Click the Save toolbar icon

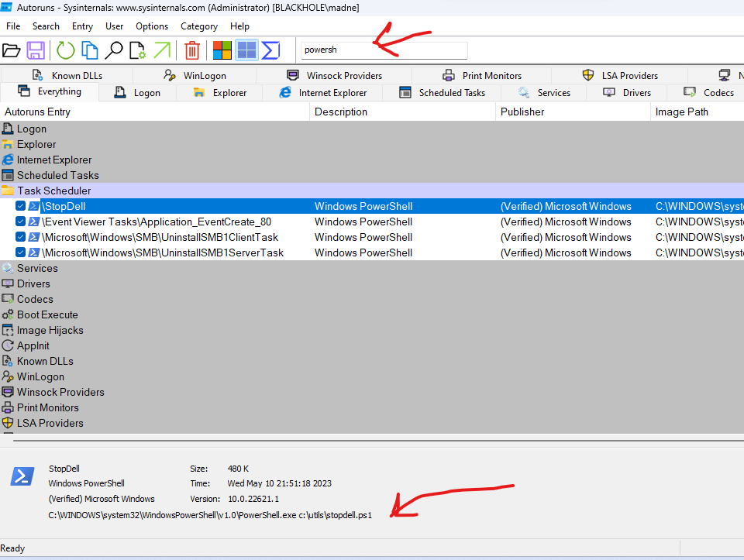(36, 50)
